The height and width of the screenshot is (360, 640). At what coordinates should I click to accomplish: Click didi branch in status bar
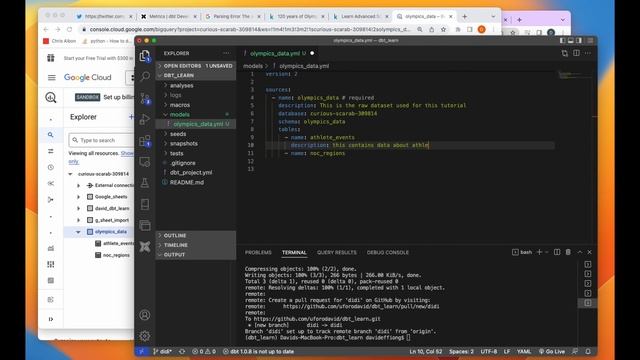162,351
